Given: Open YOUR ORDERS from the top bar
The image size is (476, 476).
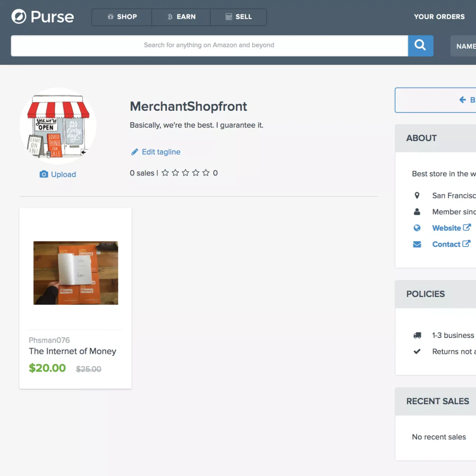Looking at the screenshot, I should pyautogui.click(x=439, y=16).
